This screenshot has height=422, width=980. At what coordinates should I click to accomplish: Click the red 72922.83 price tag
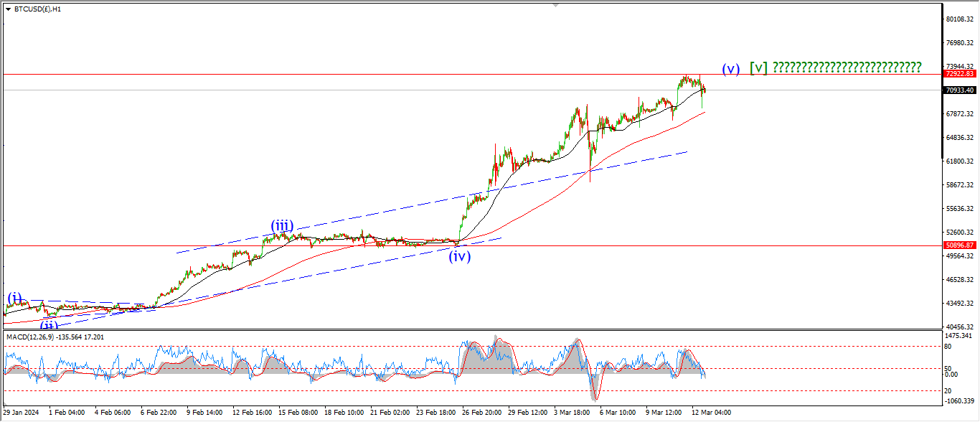pyautogui.click(x=959, y=74)
